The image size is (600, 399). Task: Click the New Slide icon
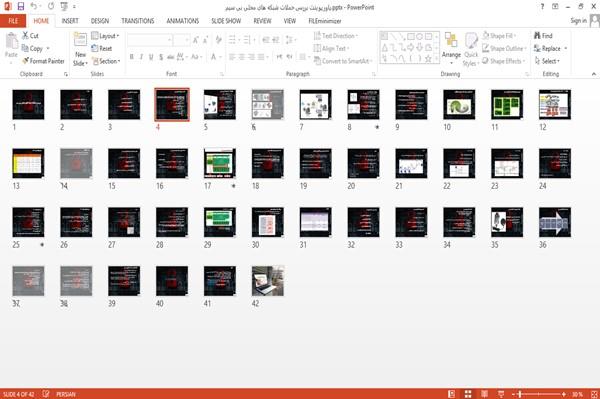[x=80, y=40]
